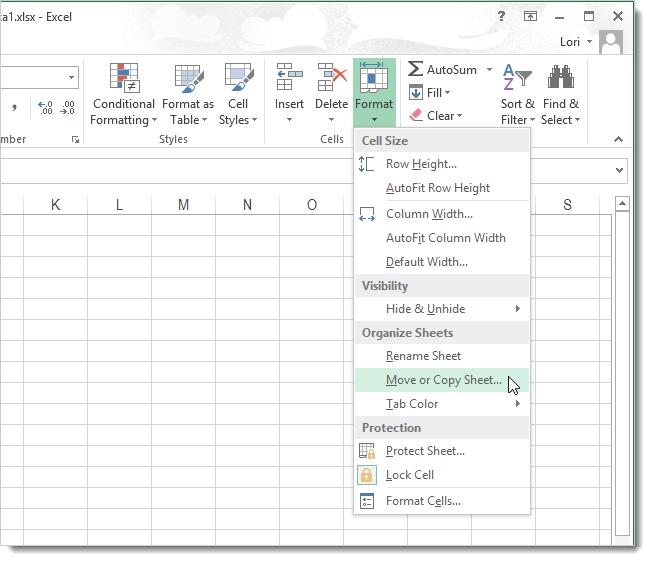Open Find & Select binoculars menu

point(560,94)
